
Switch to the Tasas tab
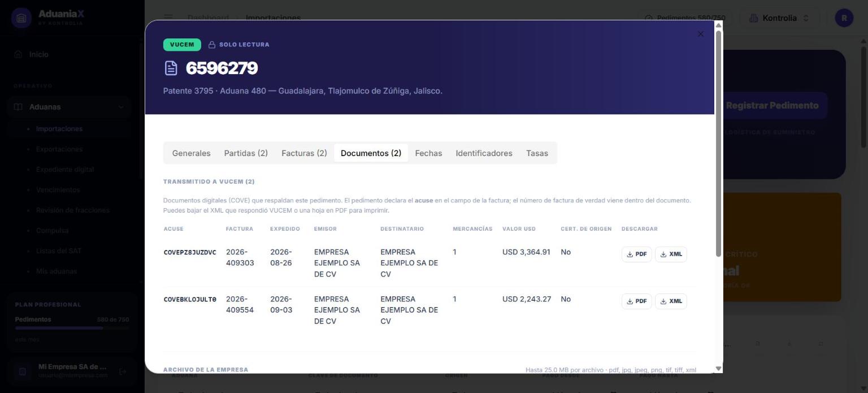pos(537,153)
